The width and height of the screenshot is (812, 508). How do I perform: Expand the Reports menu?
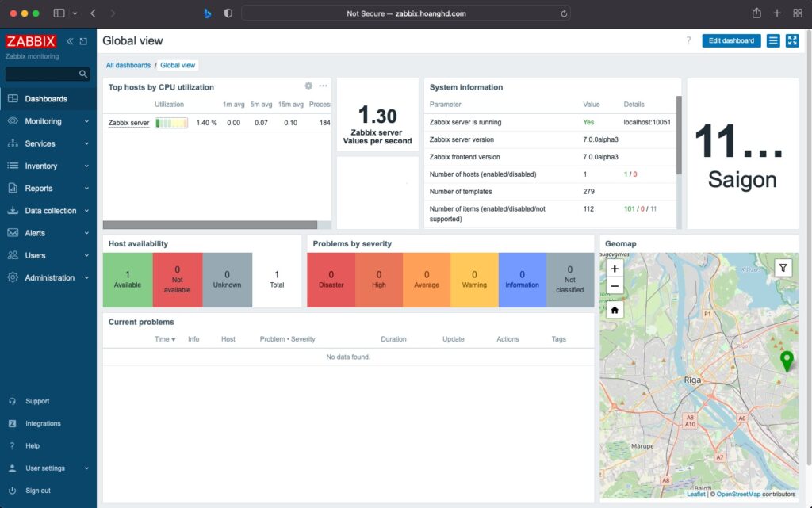point(48,189)
